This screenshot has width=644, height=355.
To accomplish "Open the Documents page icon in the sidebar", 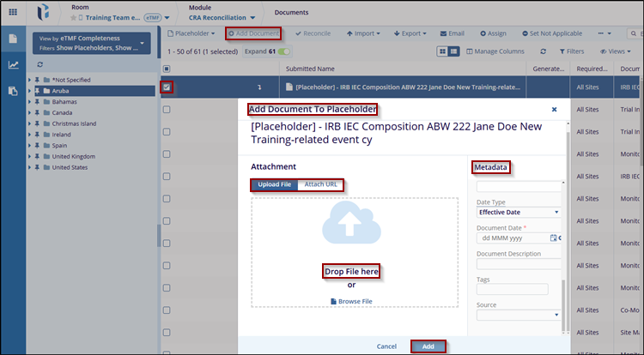I will click(13, 39).
